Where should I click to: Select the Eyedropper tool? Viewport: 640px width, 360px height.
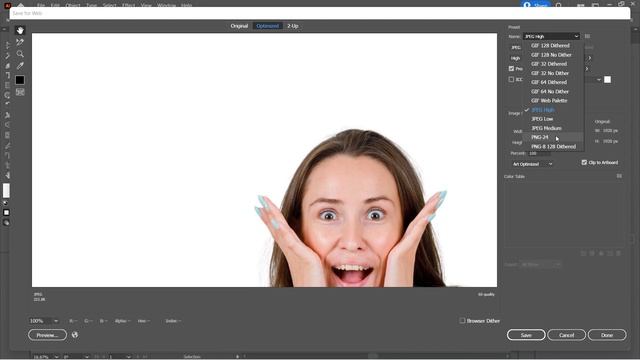[x=20, y=66]
